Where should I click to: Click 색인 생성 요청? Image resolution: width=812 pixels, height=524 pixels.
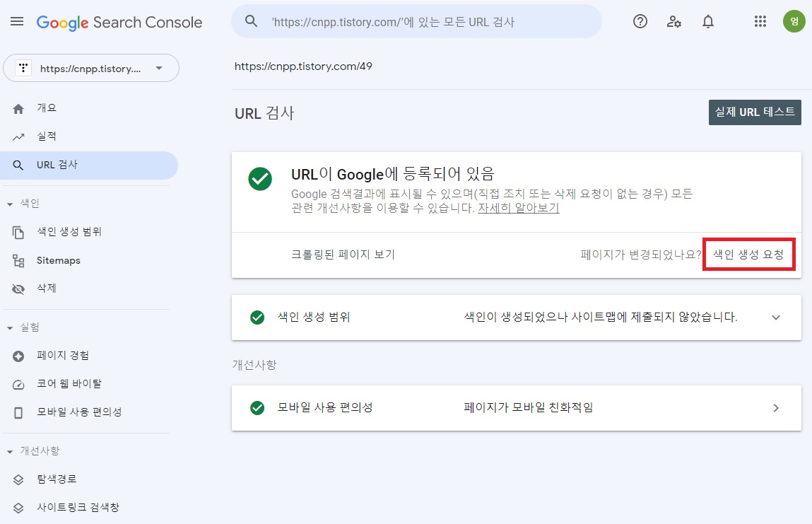coord(748,255)
